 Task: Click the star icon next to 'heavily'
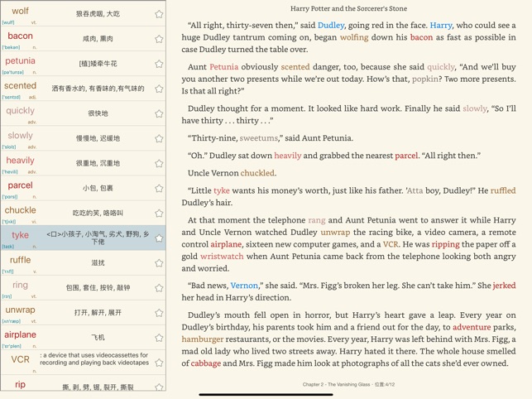(159, 163)
